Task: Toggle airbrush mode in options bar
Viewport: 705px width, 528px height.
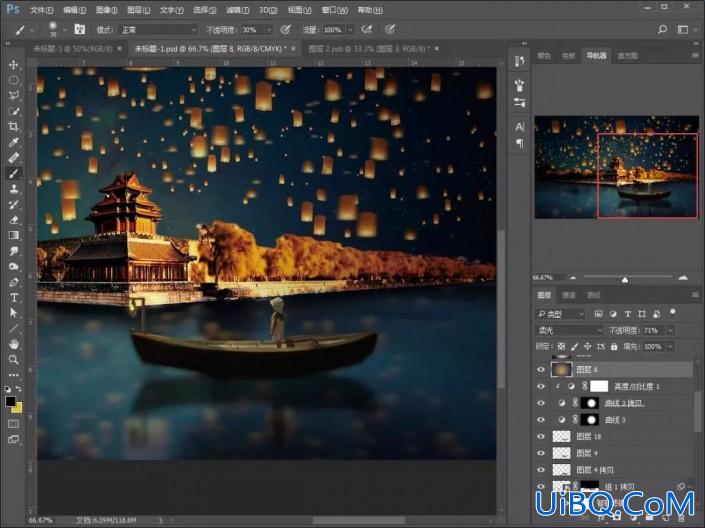Action: click(367, 30)
